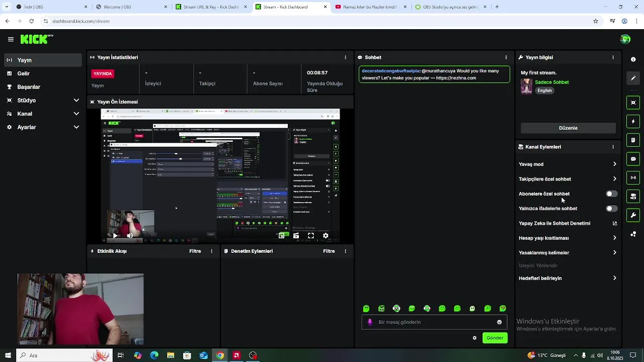Open Windows Start menu
This screenshot has height=362, width=644.
(8, 355)
